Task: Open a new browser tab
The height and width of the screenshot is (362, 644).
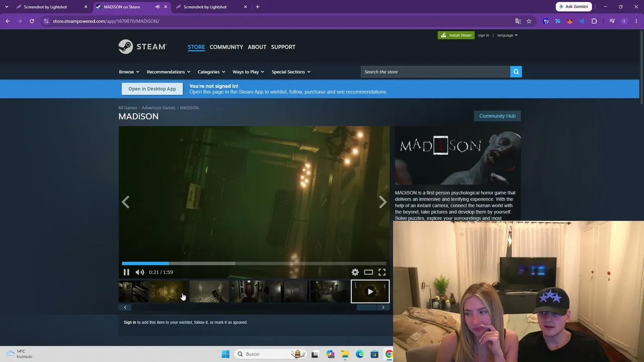Action: click(x=258, y=7)
